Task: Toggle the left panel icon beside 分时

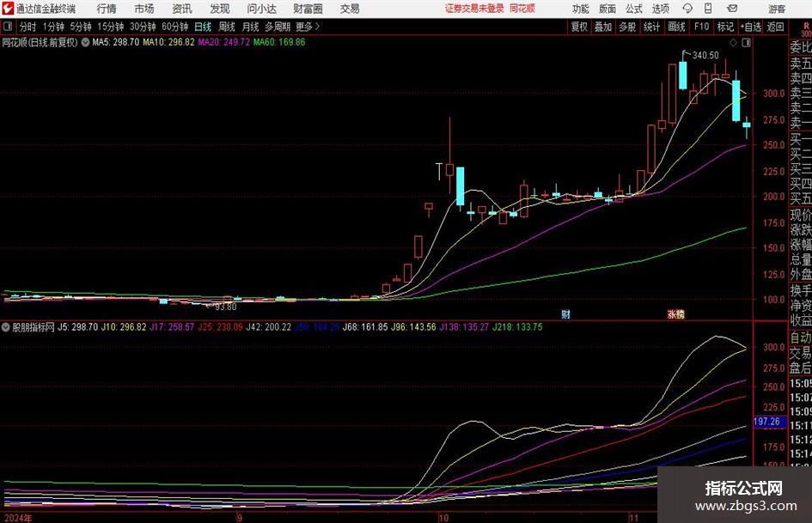Action: coord(8,27)
